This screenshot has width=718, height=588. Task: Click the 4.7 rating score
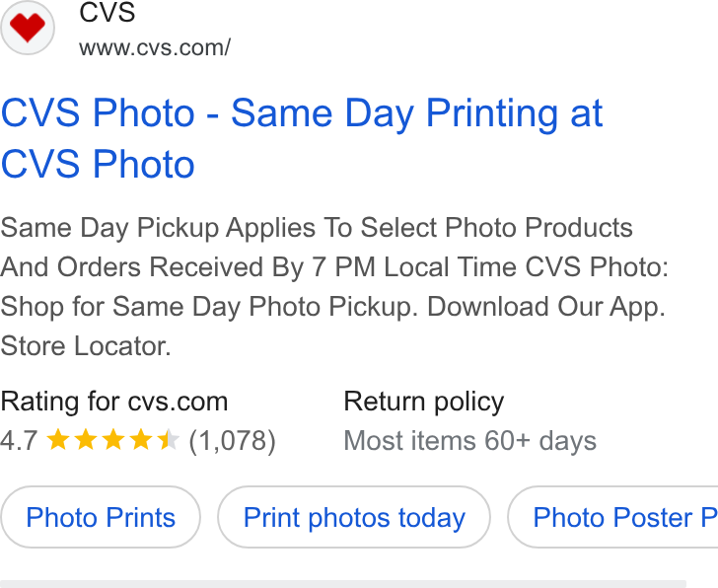(x=19, y=441)
